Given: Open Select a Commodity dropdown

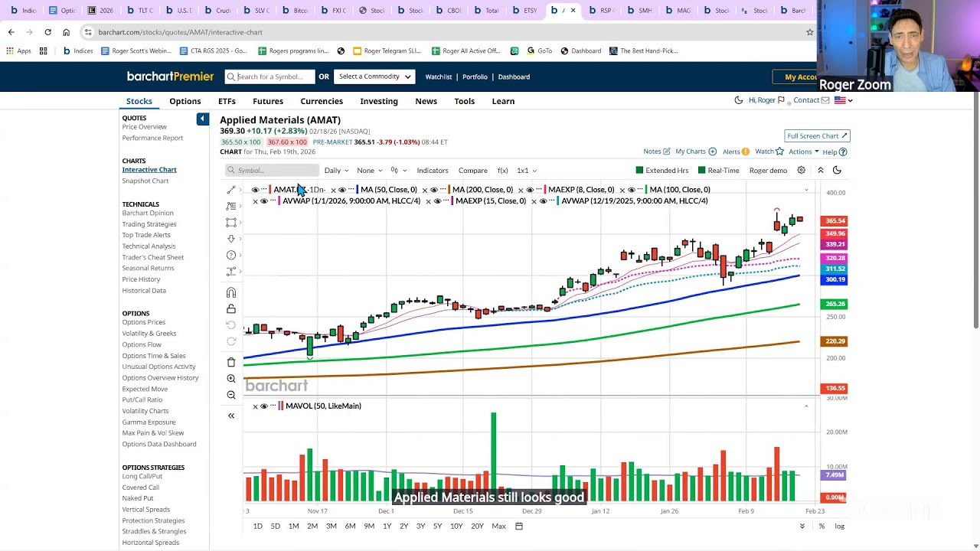Looking at the screenshot, I should (x=375, y=77).
